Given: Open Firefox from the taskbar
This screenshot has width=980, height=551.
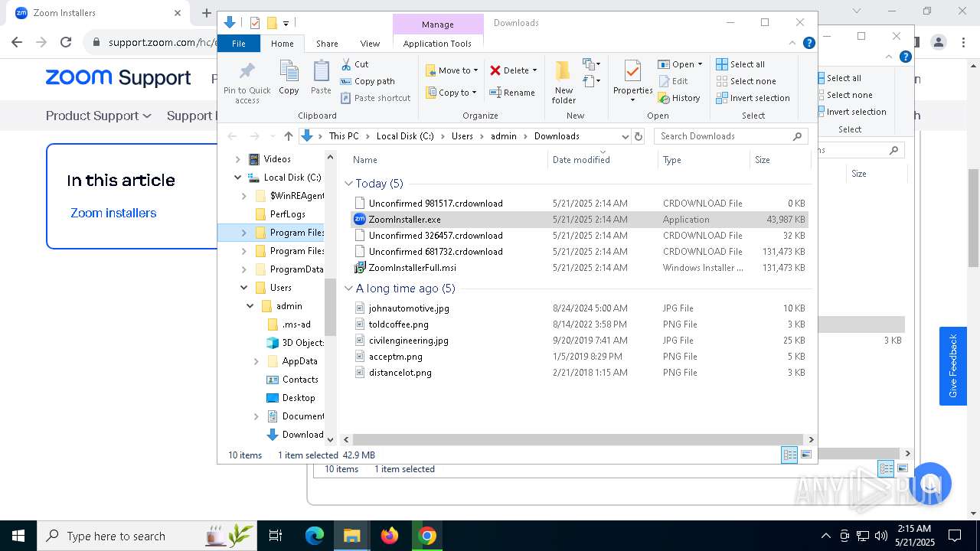Looking at the screenshot, I should tap(390, 536).
